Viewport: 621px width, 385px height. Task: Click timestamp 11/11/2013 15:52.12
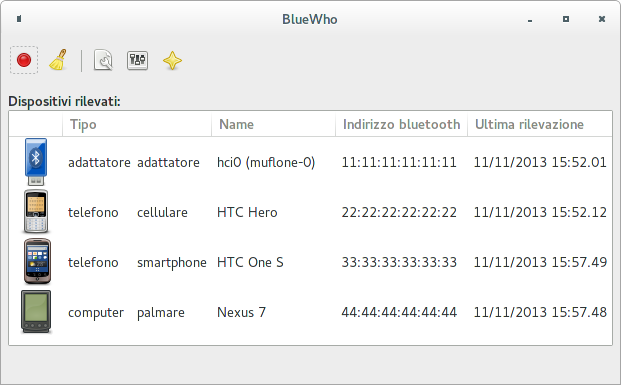point(540,212)
